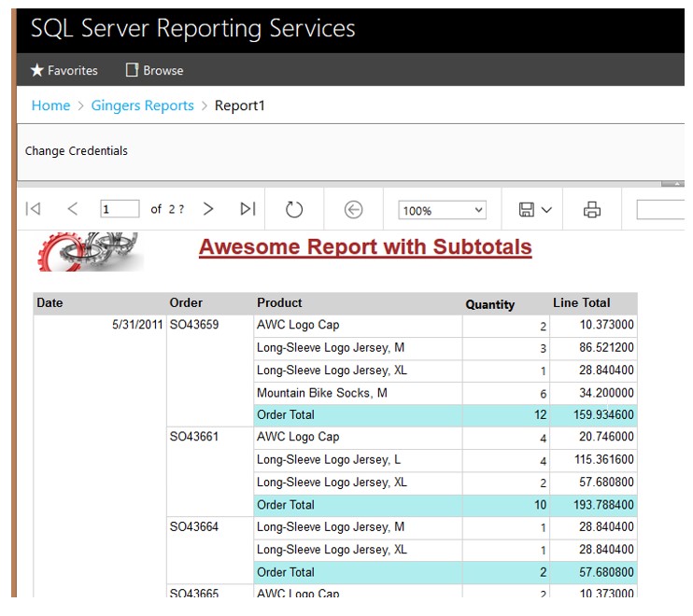Click the current page number field
693x616 pixels.
pyautogui.click(x=120, y=210)
